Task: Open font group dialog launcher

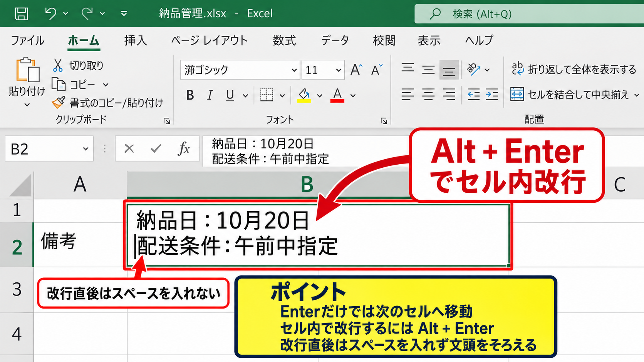Action: pyautogui.click(x=384, y=121)
